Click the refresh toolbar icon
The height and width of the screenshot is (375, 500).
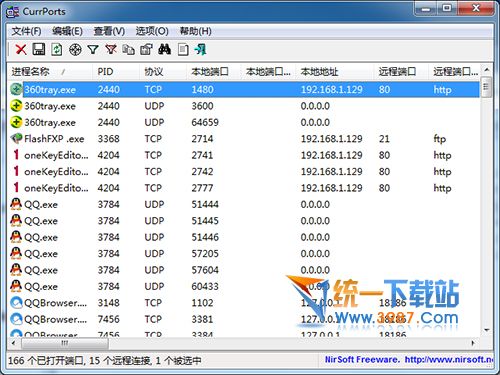coord(57,50)
